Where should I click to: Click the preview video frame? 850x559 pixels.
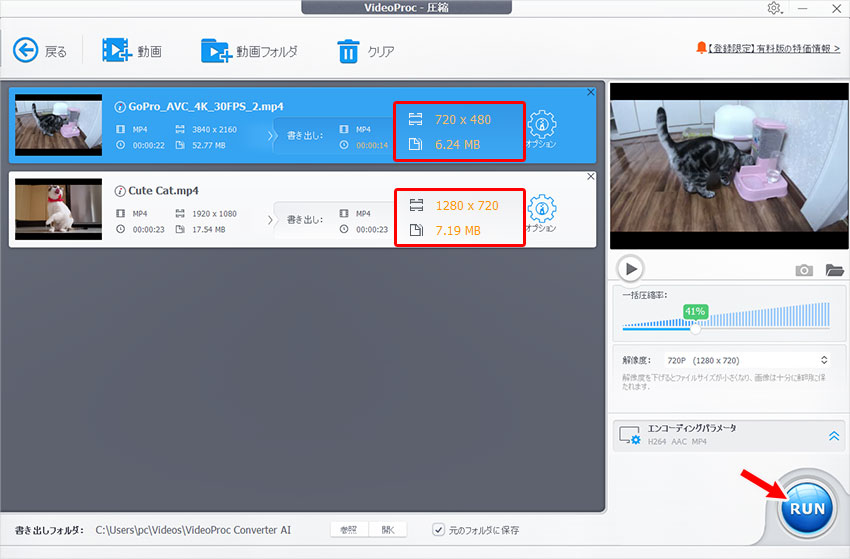click(729, 166)
